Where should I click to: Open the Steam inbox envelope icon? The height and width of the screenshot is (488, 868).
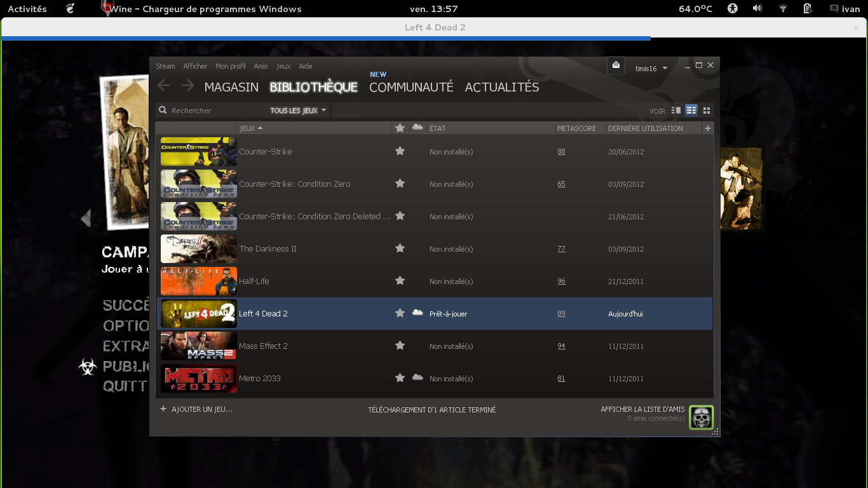pos(616,65)
